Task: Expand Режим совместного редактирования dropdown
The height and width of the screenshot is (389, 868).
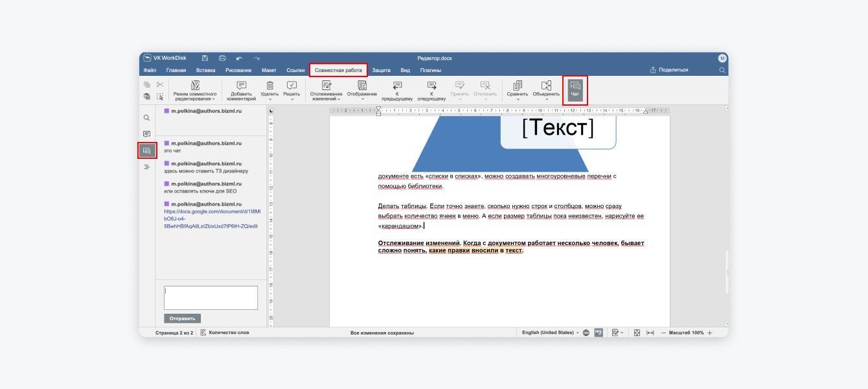Action: [195, 91]
